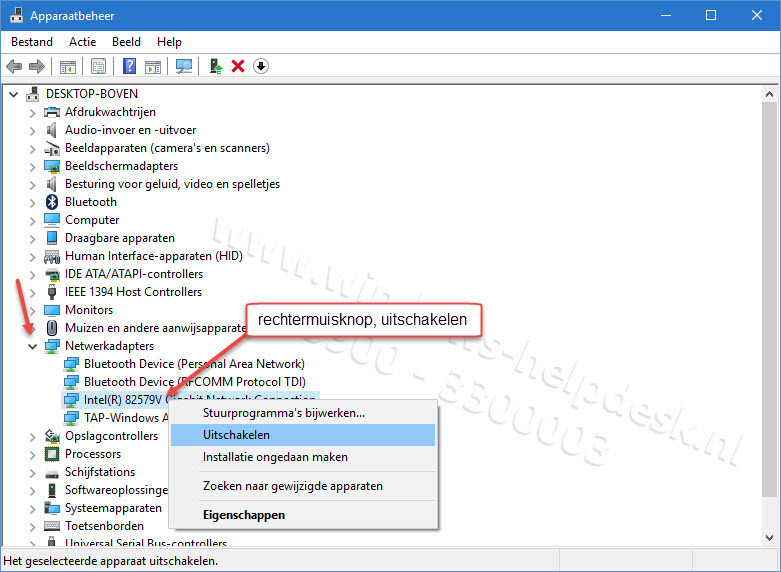Click the Monitors category icon
Screen dimensions: 781x572
pos(52,310)
